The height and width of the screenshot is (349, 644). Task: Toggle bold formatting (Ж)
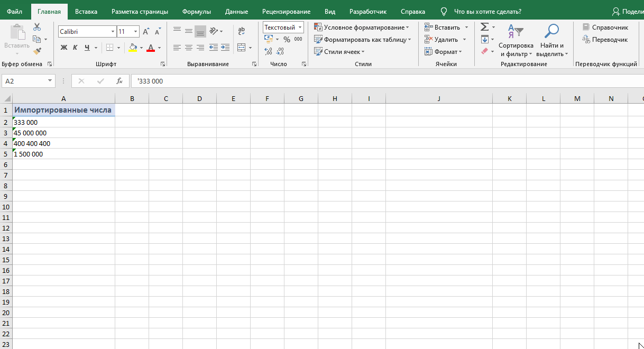point(64,48)
